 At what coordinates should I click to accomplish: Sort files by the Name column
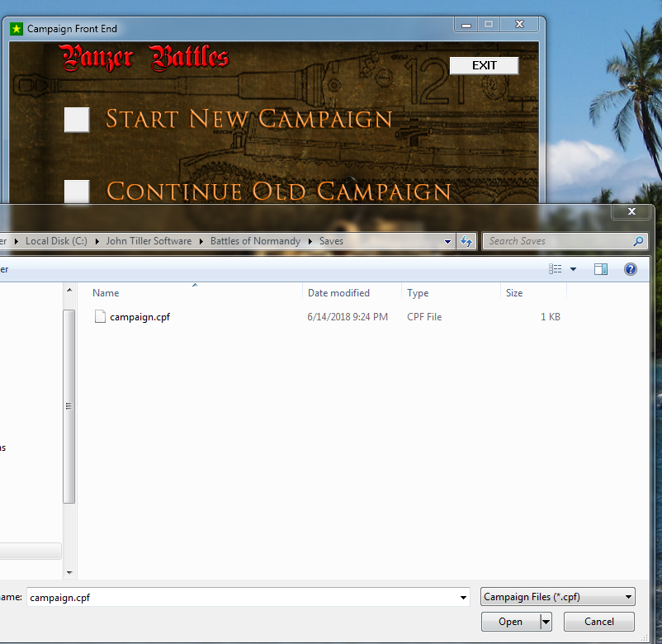195,292
